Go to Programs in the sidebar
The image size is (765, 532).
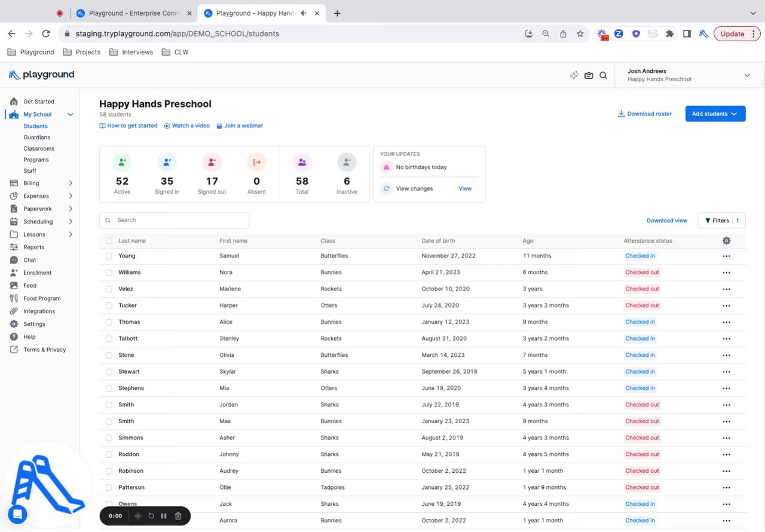click(x=36, y=160)
